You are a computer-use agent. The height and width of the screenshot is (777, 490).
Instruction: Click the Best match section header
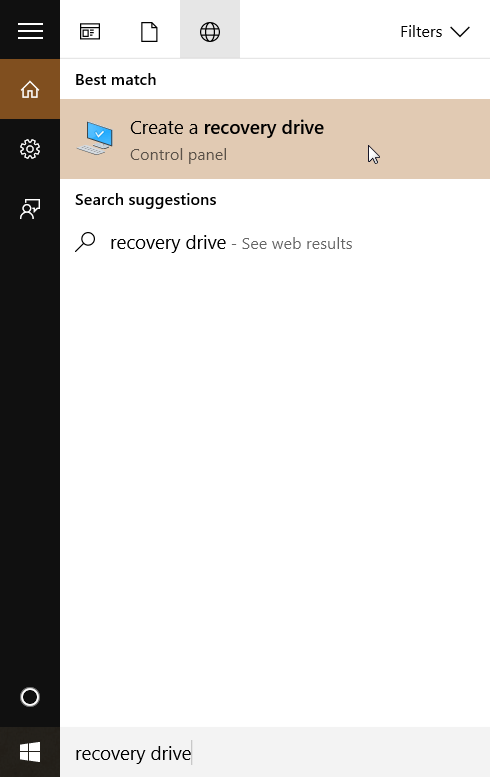pyautogui.click(x=115, y=80)
